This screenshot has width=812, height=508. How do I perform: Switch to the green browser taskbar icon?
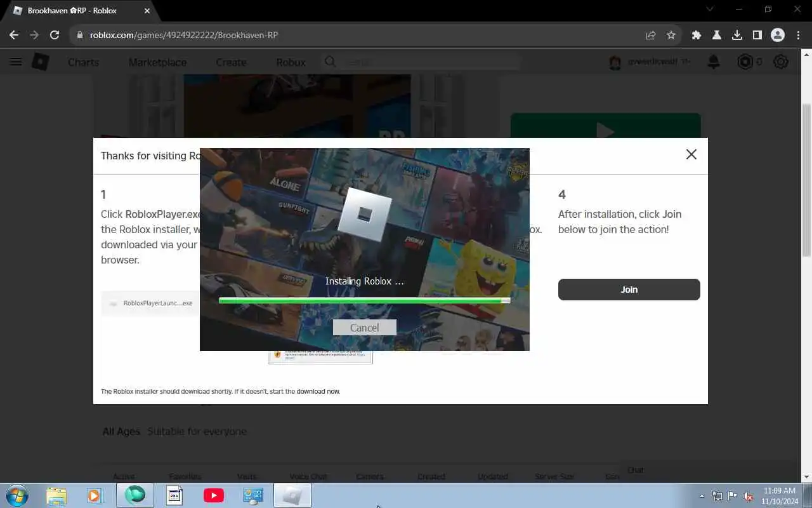[x=135, y=495]
